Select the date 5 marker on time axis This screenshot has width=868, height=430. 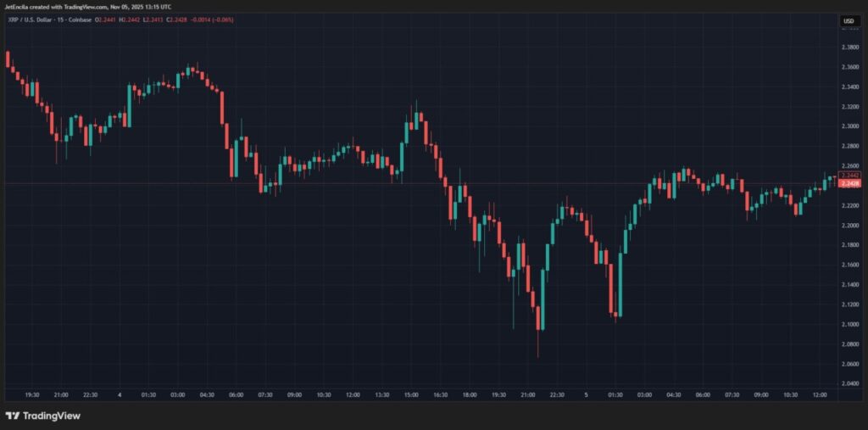586,394
